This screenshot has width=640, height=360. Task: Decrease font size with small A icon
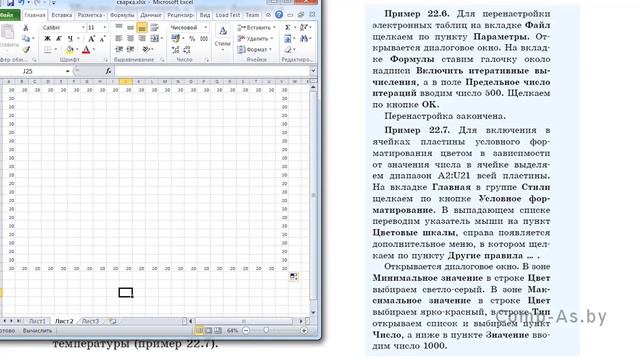pyautogui.click(x=102, y=38)
